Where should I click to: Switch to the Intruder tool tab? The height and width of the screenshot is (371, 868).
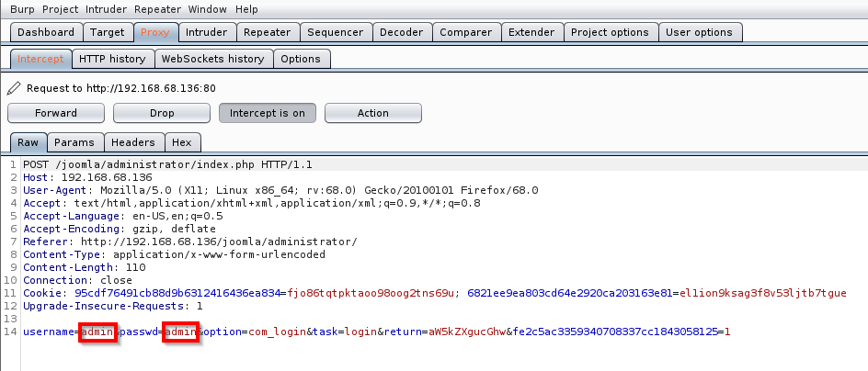pyautogui.click(x=207, y=32)
